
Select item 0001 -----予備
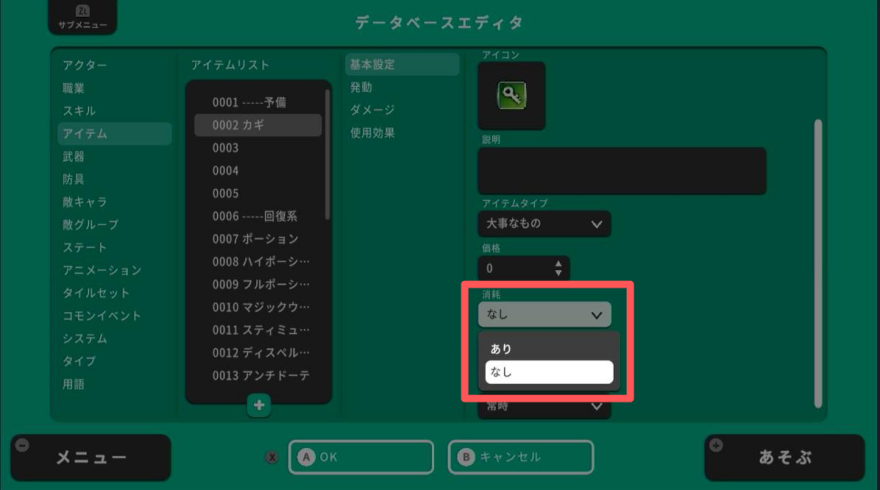tap(258, 102)
